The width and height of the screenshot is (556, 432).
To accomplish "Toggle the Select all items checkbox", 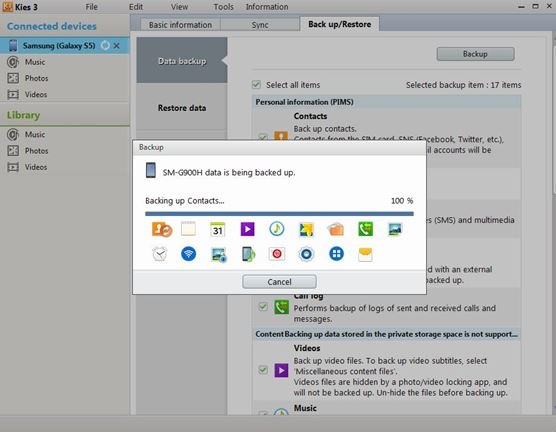I will coord(256,84).
